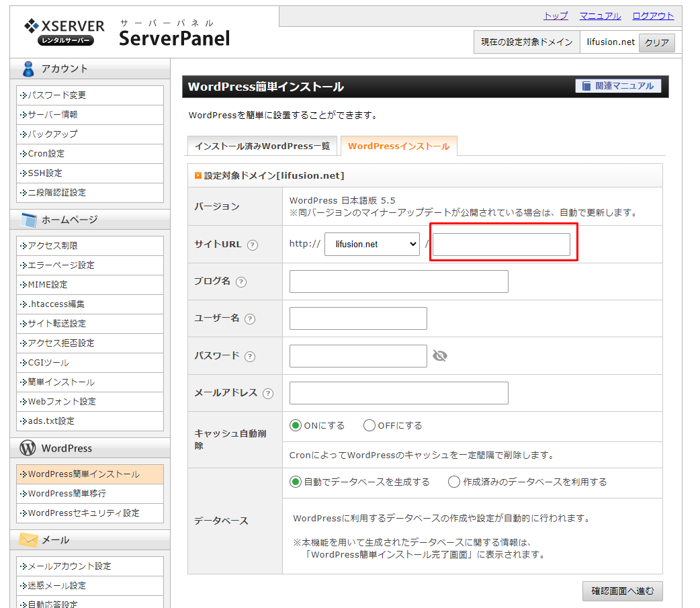Screen dimensions: 700x608
Task: Open 迷惑メール設定 in sidebar
Action: point(90,586)
